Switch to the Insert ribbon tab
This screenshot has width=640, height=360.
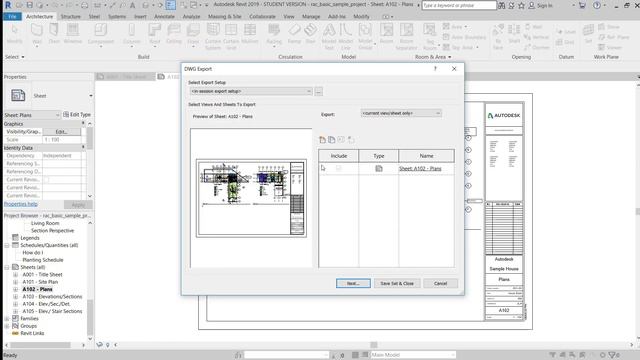point(140,17)
